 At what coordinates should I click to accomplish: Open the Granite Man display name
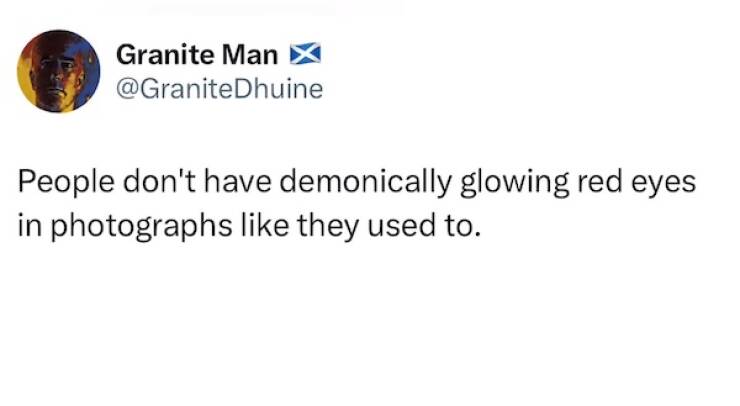[197, 53]
